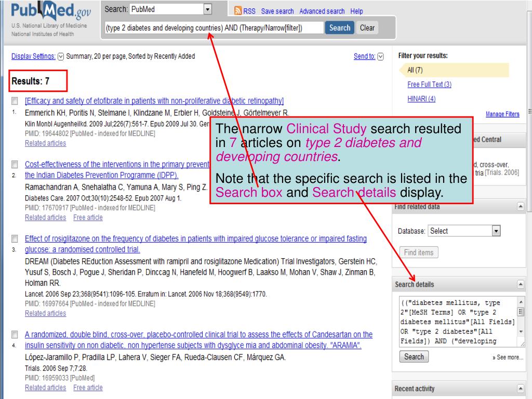Open the Display Settings dropdown arrow
This screenshot has height=399, width=532.
click(61, 57)
